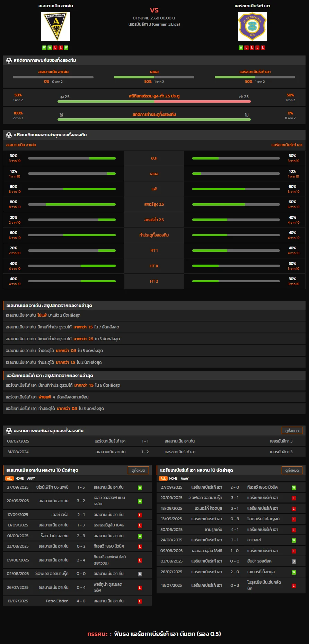Viewport: 309px width, 644px height.
Task: Open view-all button for Alemannia last 10 matches
Action: (138, 470)
